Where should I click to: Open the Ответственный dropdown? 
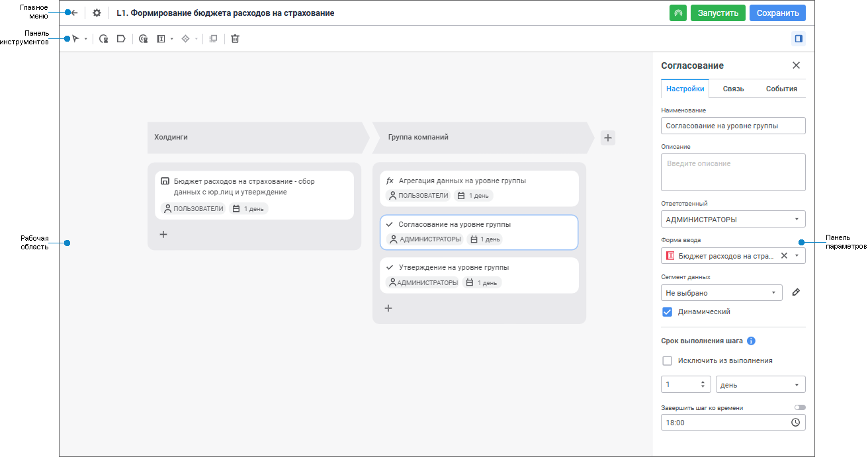(733, 220)
